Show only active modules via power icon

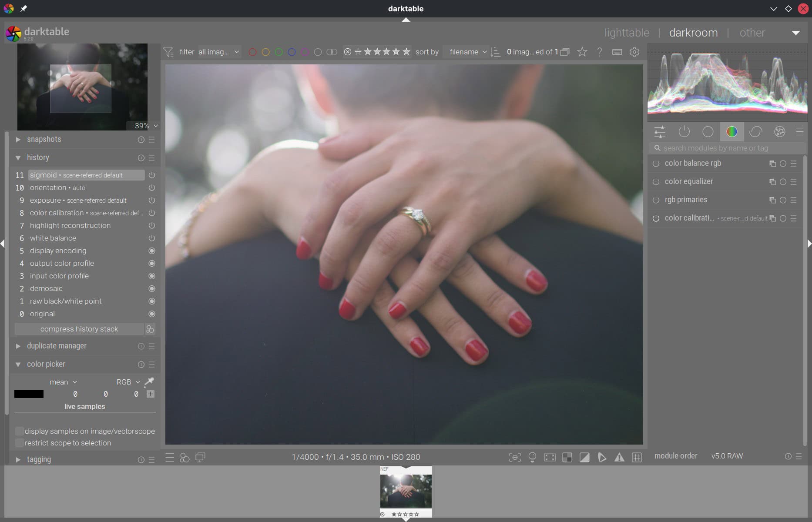(684, 132)
